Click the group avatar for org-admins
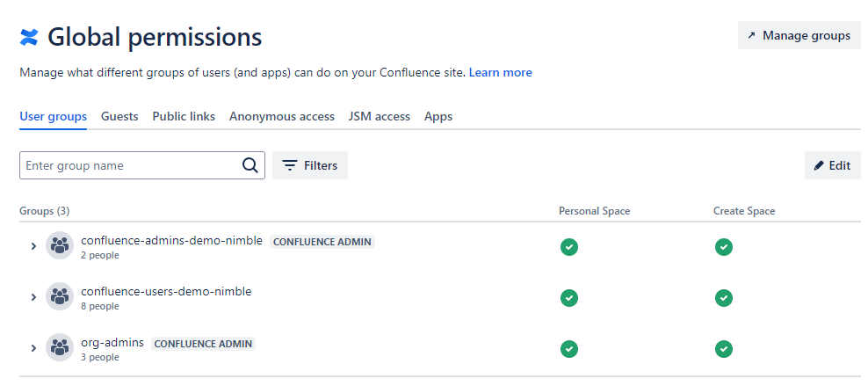 pos(59,347)
